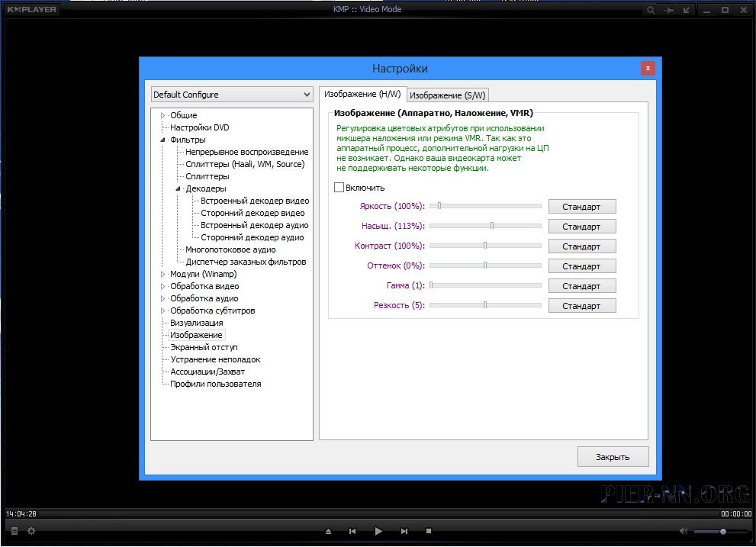Enable the Включить checkbox

coord(339,187)
